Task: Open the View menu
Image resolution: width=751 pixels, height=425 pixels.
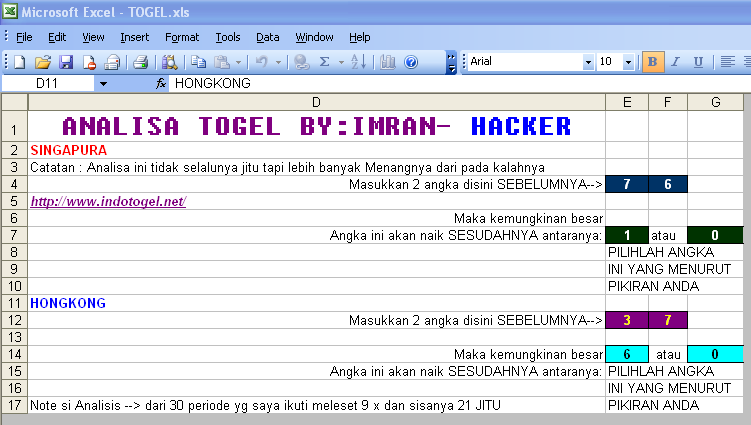Action: point(93,37)
